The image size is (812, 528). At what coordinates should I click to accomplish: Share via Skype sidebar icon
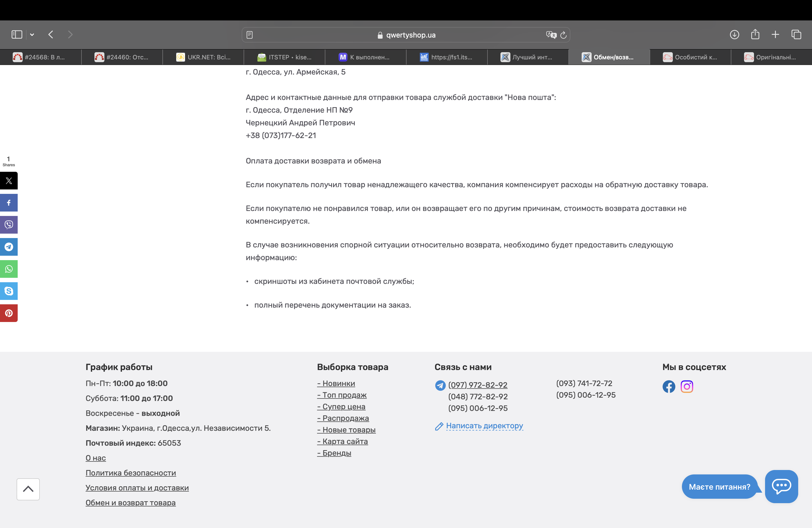(9, 291)
